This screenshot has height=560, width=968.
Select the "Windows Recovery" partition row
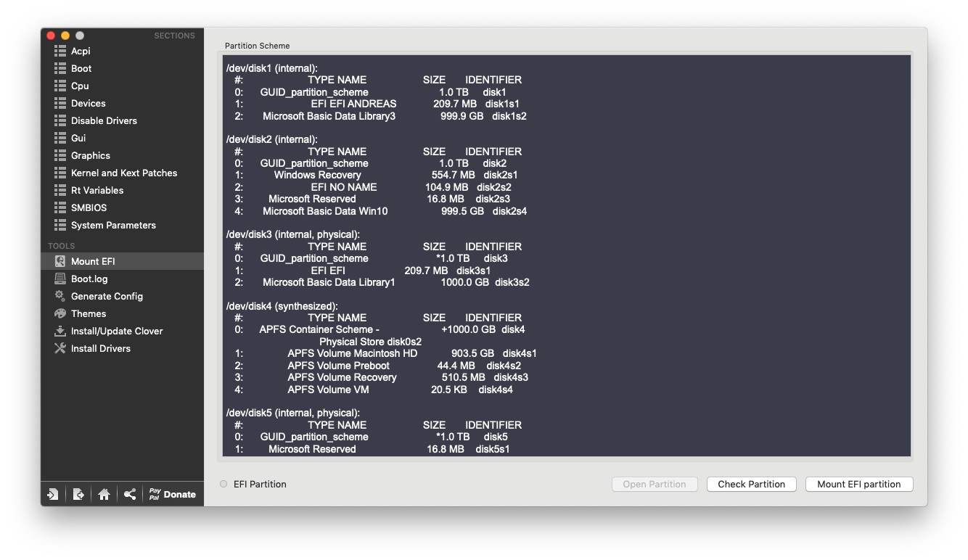tap(376, 175)
